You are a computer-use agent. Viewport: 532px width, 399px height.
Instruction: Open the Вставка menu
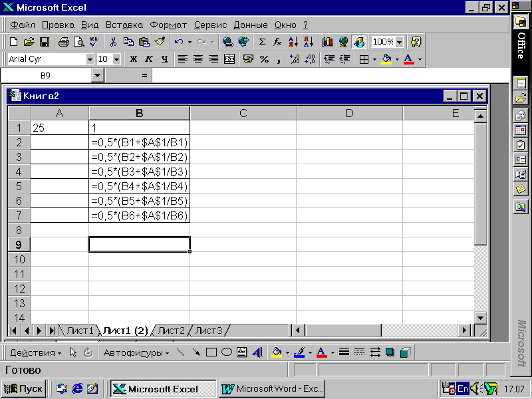[124, 25]
